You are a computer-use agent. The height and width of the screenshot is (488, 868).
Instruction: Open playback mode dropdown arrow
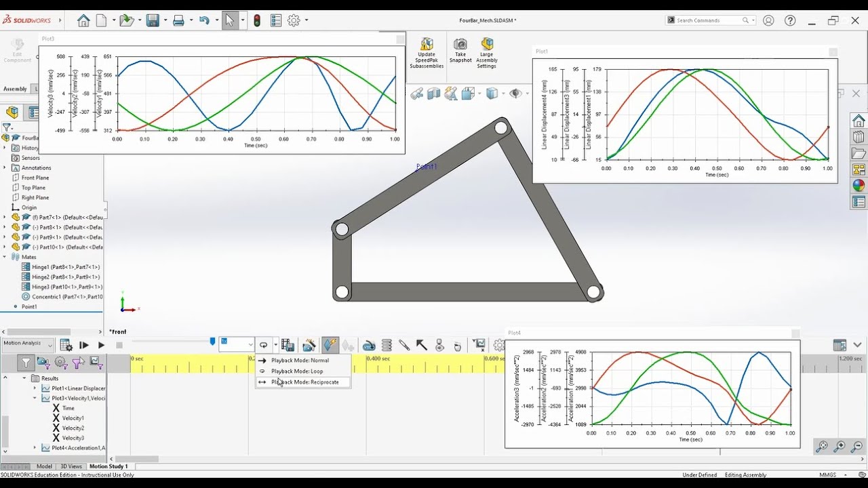pos(275,345)
